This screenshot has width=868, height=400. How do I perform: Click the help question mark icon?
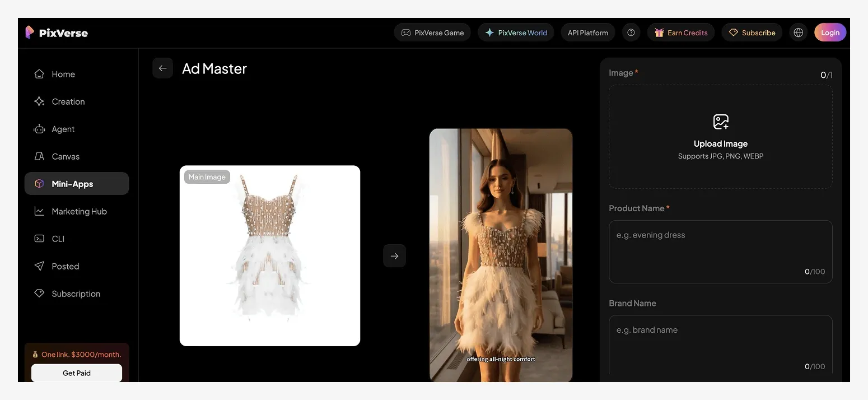(631, 32)
